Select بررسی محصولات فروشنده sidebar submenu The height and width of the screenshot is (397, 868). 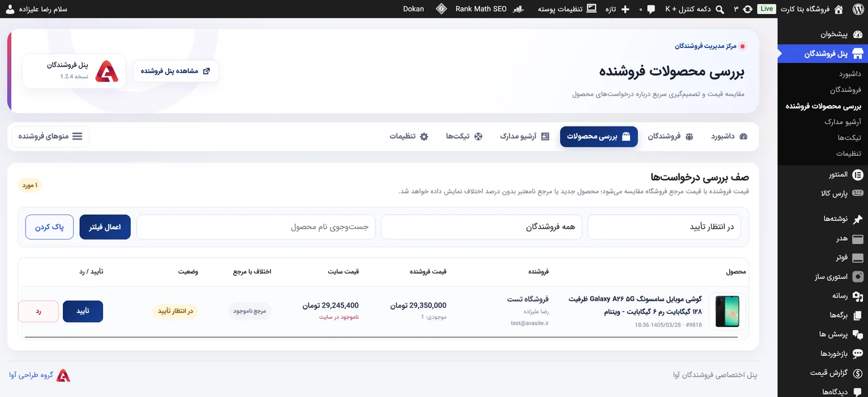[x=823, y=106]
